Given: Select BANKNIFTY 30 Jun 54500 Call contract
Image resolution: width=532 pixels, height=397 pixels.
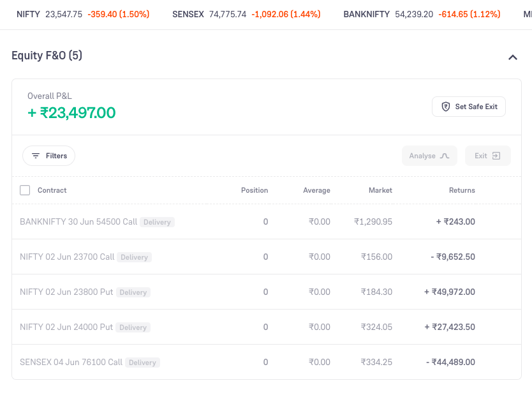Looking at the screenshot, I should point(78,221).
